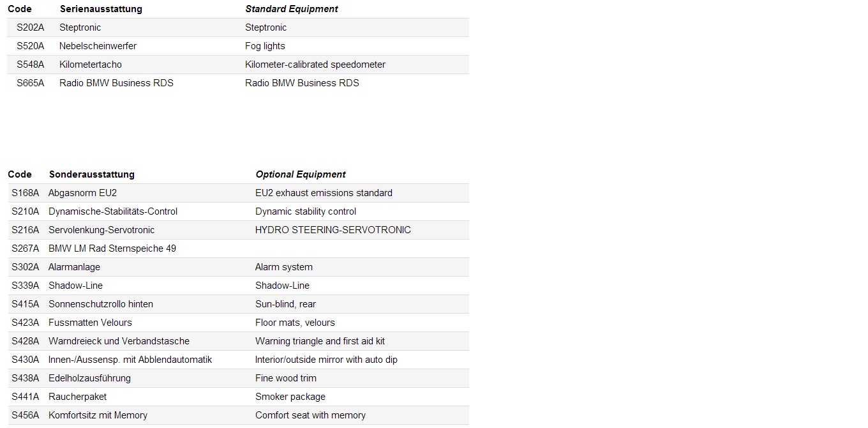Image resolution: width=868 pixels, height=428 pixels.
Task: Click Dynamische-Stabilitäts-Control entry
Action: click(x=113, y=211)
